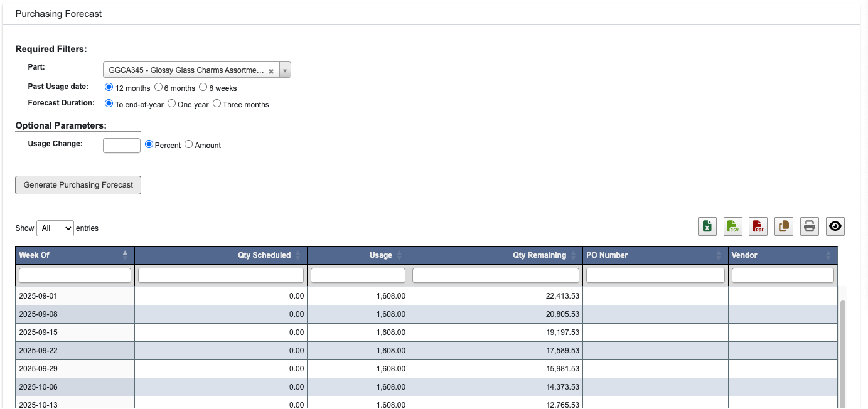Click the PO Number filter box

(655, 275)
